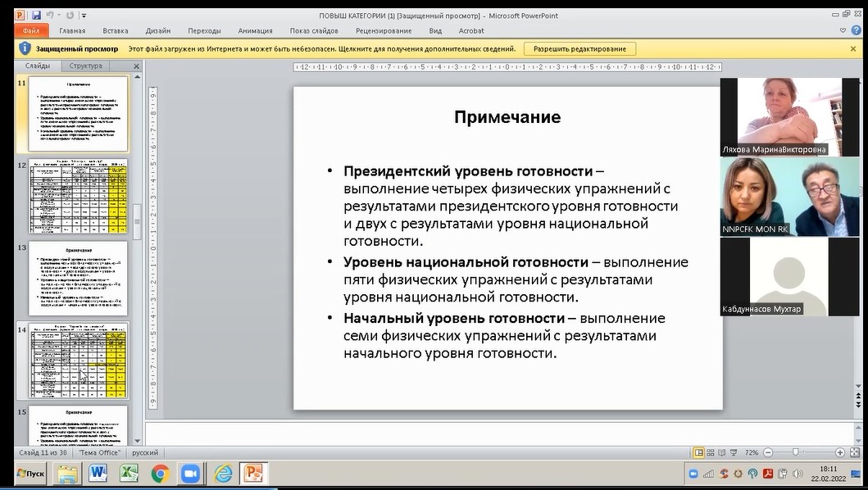868x490 pixels.
Task: Close the protected view message bar
Action: [853, 48]
